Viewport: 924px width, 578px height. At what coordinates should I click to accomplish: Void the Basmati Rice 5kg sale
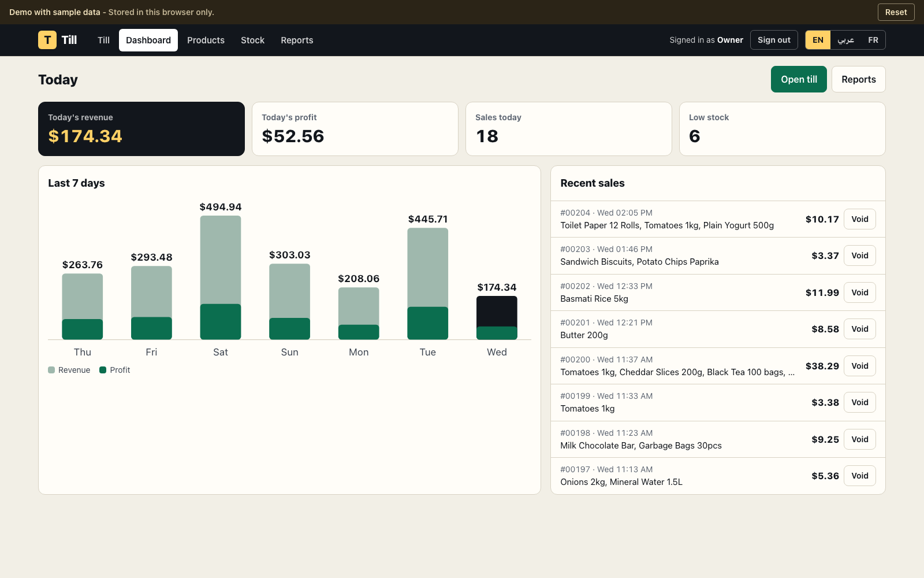[x=859, y=292]
